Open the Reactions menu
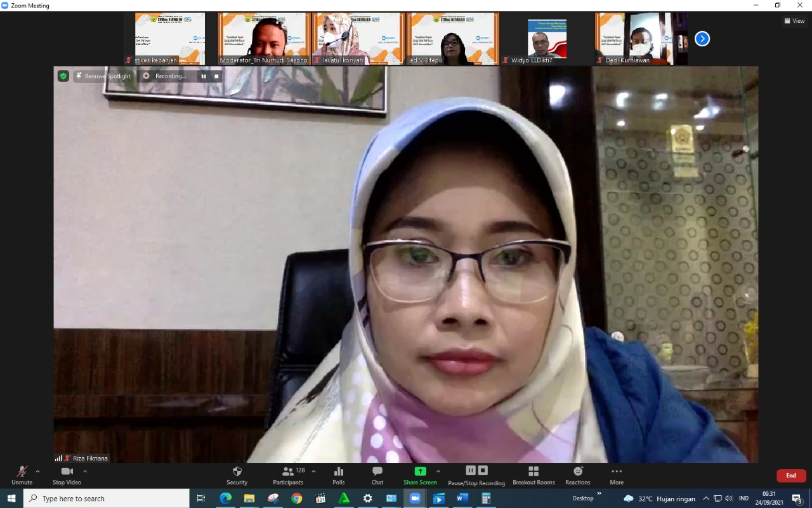The image size is (812, 508). [x=577, y=475]
